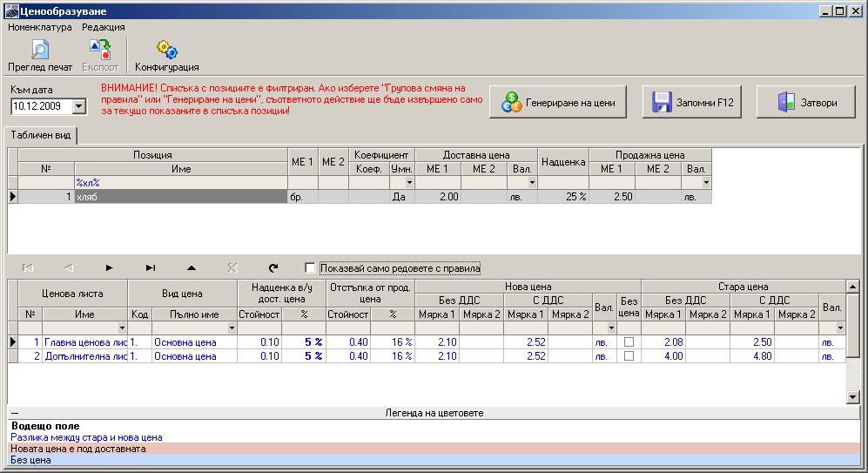Click Новата цена е под доставната legend swatch
This screenshot has width=868, height=473.
434,449
